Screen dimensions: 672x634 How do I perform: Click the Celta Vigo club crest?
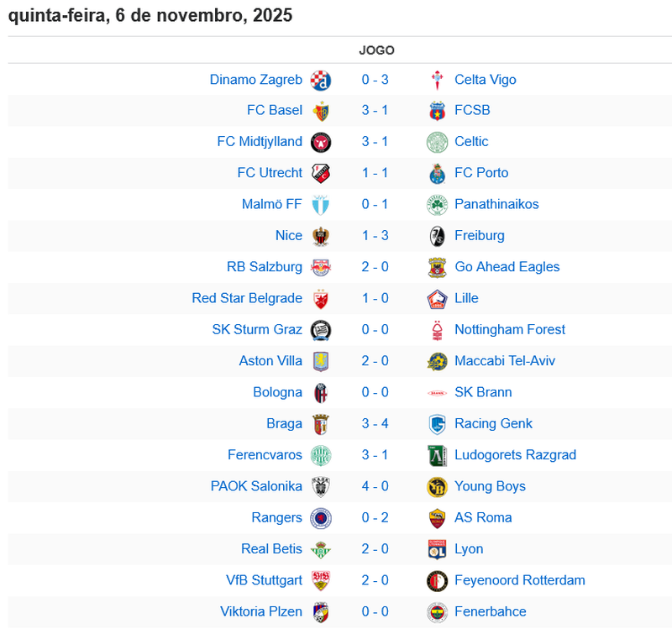pyautogui.click(x=437, y=80)
